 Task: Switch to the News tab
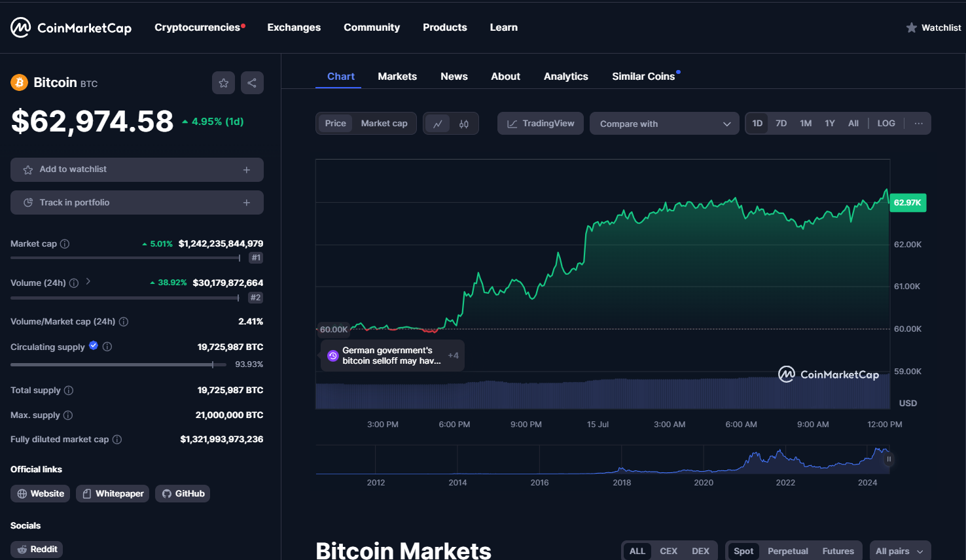tap(454, 77)
